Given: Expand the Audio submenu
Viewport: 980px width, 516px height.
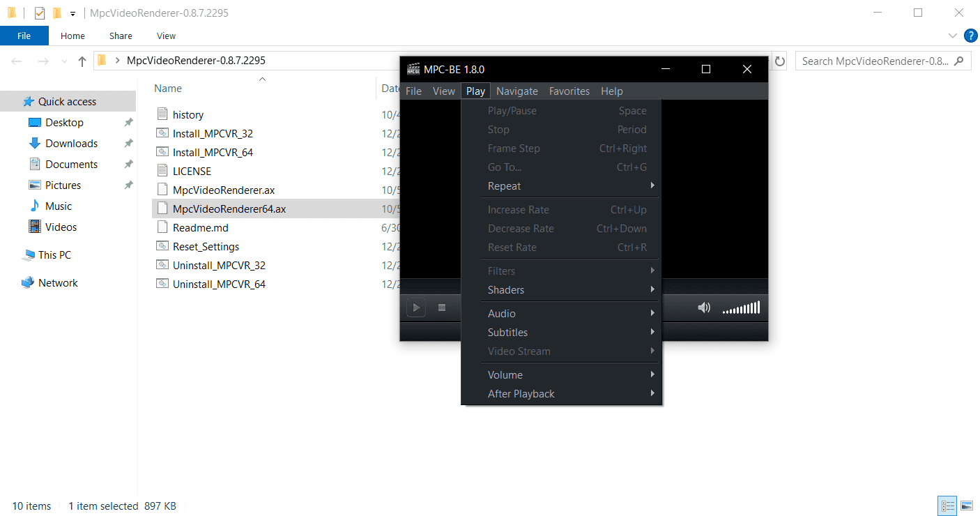Looking at the screenshot, I should [x=561, y=314].
